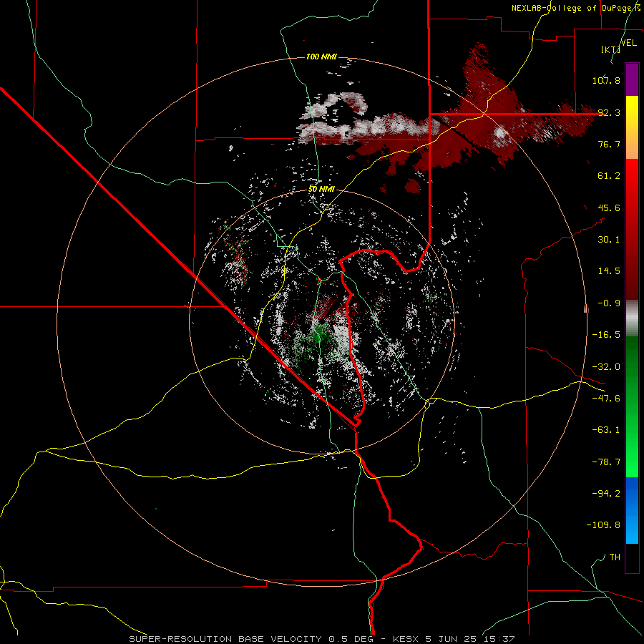Image resolution: width=644 pixels, height=644 pixels.
Task: Click the -78.7 value on velocity scale
Action: [x=606, y=462]
